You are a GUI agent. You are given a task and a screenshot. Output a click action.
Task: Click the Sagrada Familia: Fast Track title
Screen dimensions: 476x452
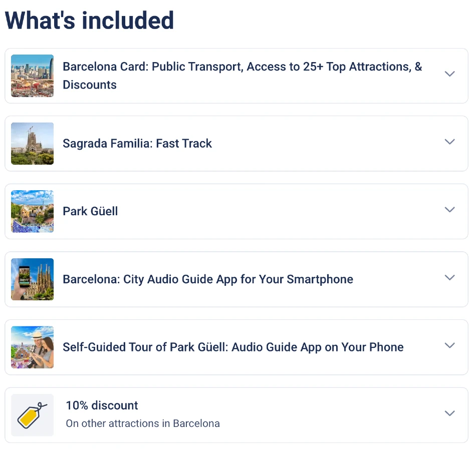tap(137, 144)
